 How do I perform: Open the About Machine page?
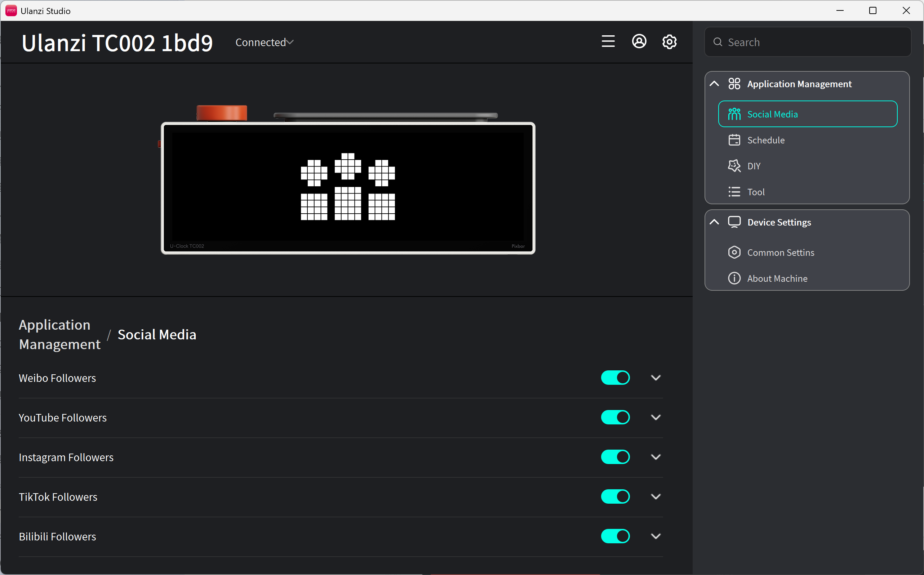pyautogui.click(x=807, y=278)
